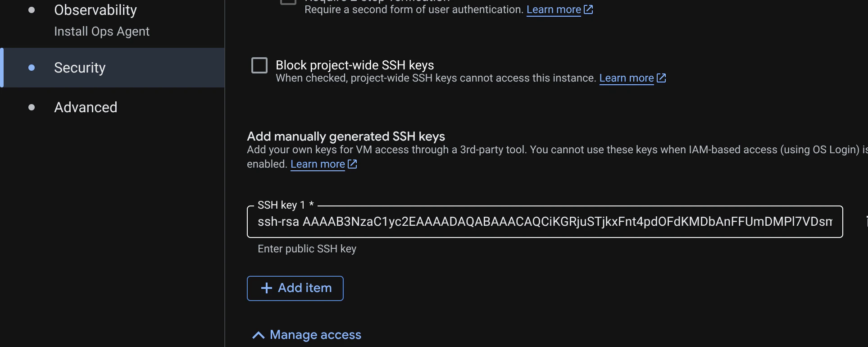Click the delete icon next to SSH key 1
Image resolution: width=868 pixels, height=347 pixels.
(x=865, y=222)
